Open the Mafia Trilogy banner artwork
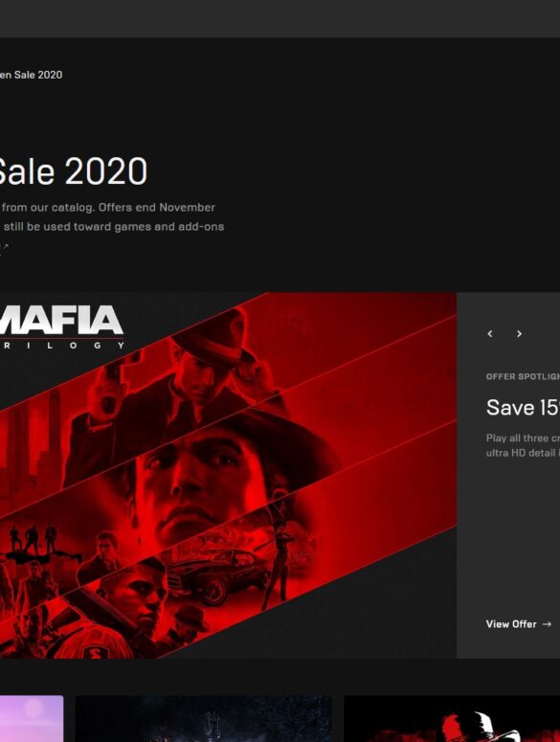The width and height of the screenshot is (560, 742). tap(228, 475)
